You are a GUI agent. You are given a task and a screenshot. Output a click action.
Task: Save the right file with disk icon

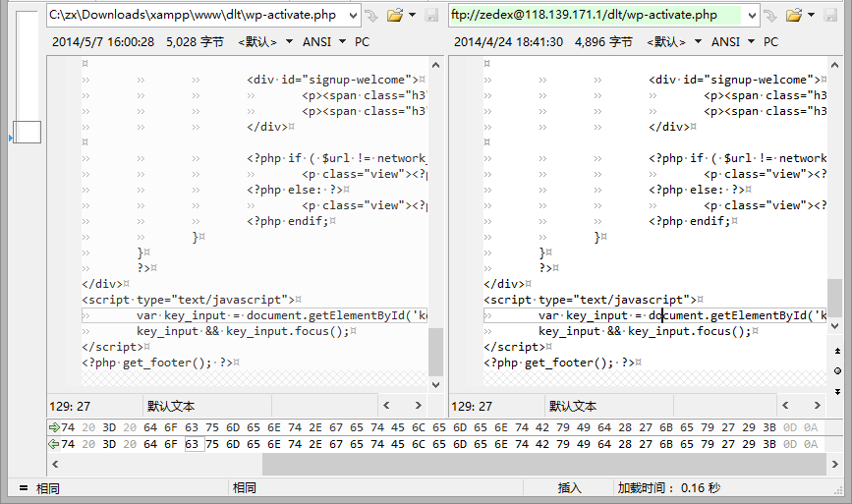pyautogui.click(x=831, y=16)
